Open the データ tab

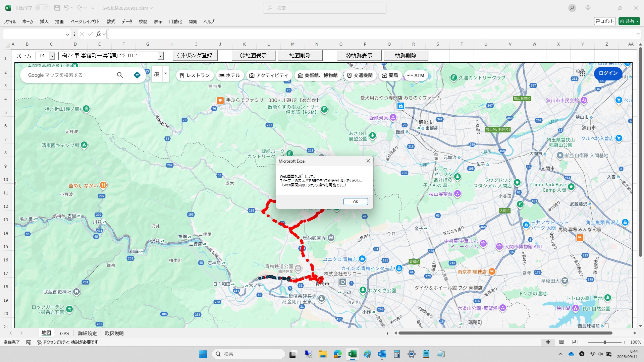(127, 21)
